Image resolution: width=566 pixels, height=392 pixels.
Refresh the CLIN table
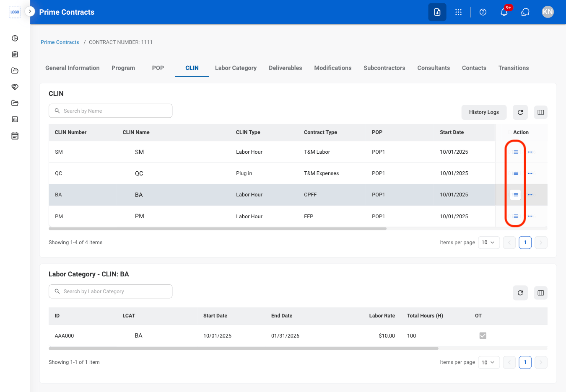520,112
